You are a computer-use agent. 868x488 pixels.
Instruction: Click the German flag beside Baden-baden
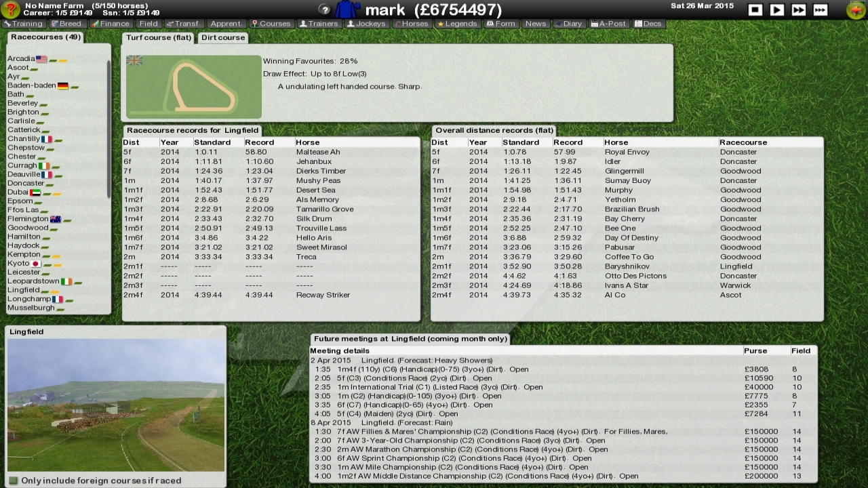[x=61, y=85]
